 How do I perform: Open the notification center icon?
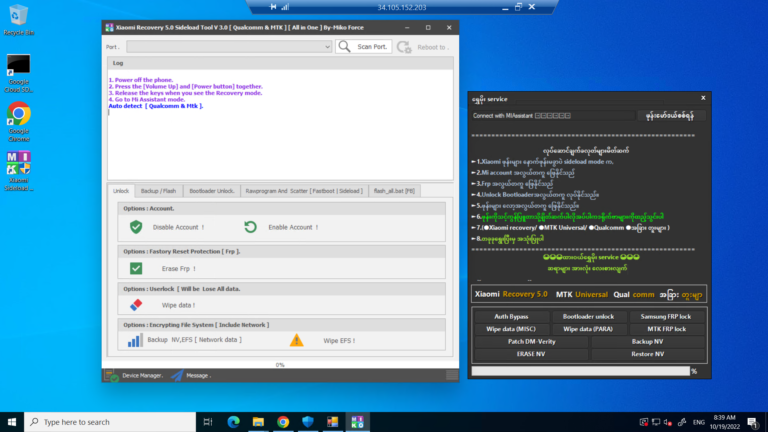(753, 422)
